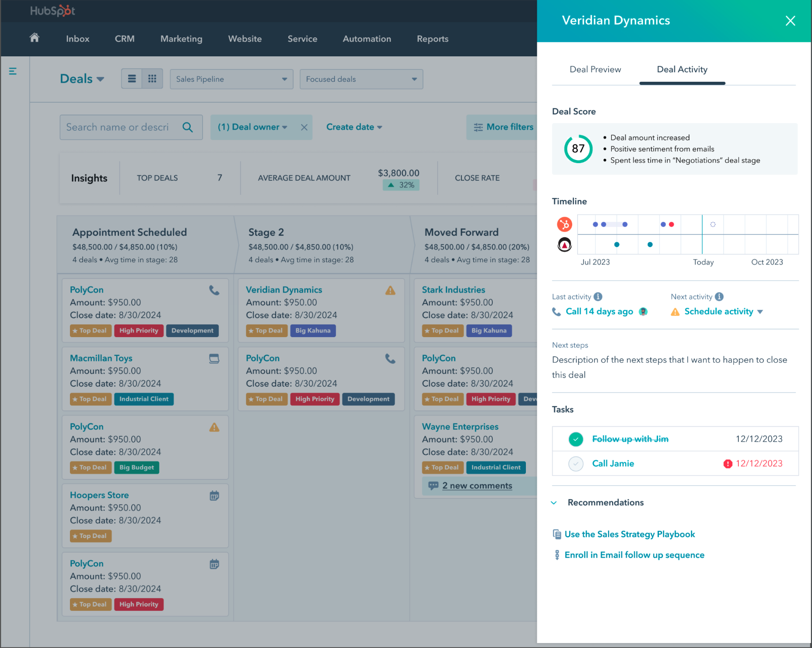Open Schedule activity dropdown

tap(723, 312)
